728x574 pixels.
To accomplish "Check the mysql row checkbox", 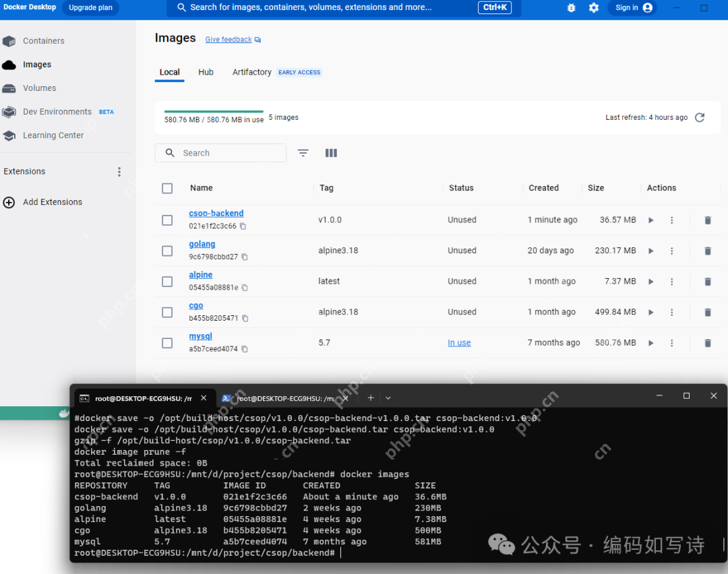I will pos(167,343).
